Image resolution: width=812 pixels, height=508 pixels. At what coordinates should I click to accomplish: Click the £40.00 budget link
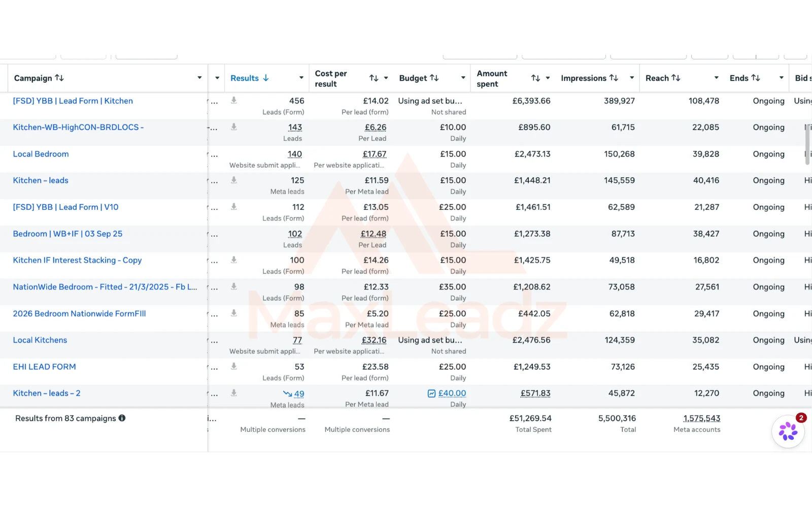(x=452, y=393)
